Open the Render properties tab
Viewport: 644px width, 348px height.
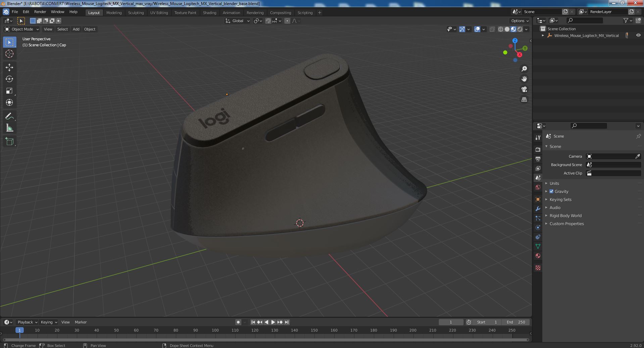pos(538,149)
